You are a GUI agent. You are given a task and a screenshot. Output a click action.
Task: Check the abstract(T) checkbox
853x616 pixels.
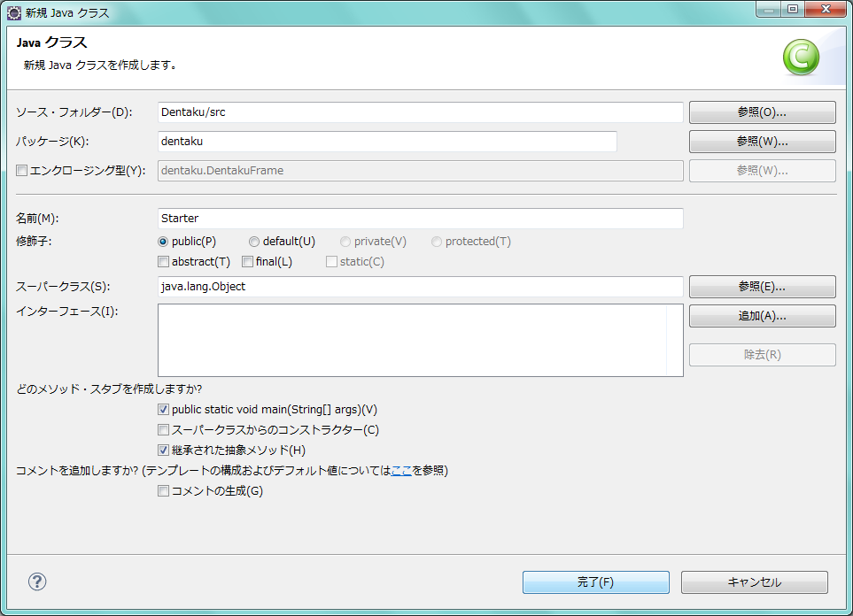pos(163,262)
